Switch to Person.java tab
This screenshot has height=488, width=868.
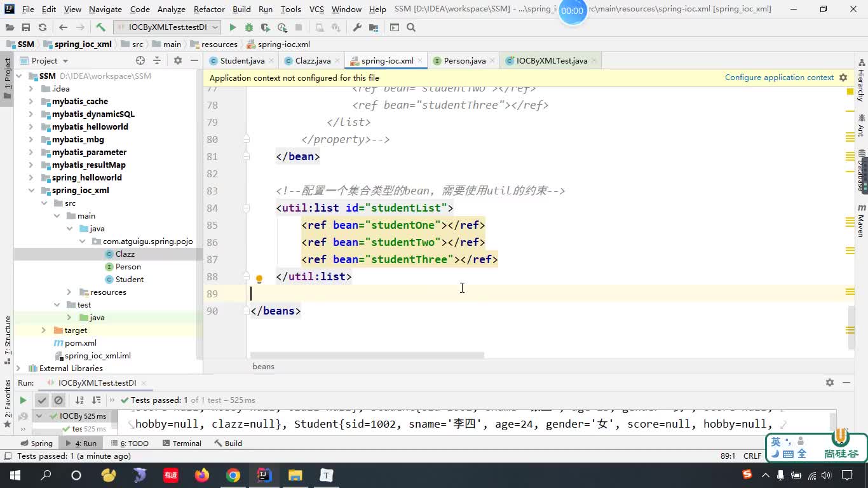click(465, 61)
